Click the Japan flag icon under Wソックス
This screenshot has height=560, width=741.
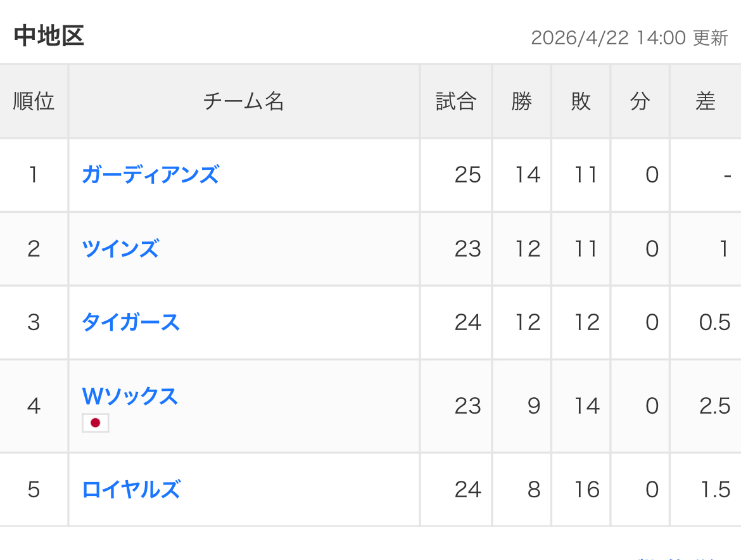96,423
